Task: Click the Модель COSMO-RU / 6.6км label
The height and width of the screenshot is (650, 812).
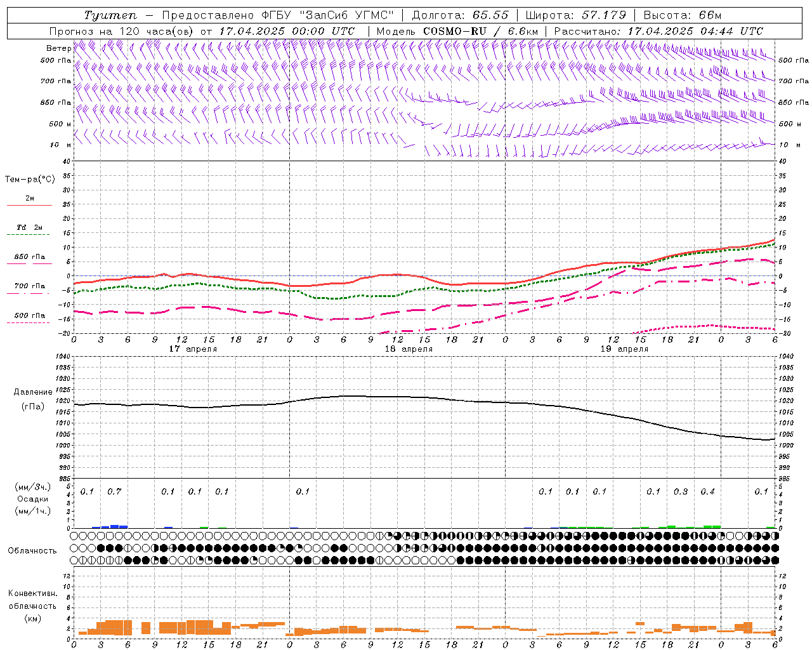Action: pos(457,31)
